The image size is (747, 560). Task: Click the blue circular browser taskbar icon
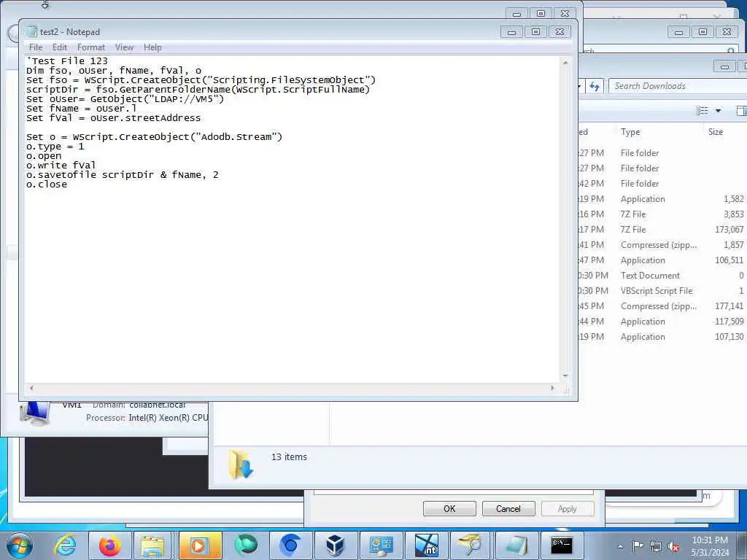point(290,545)
